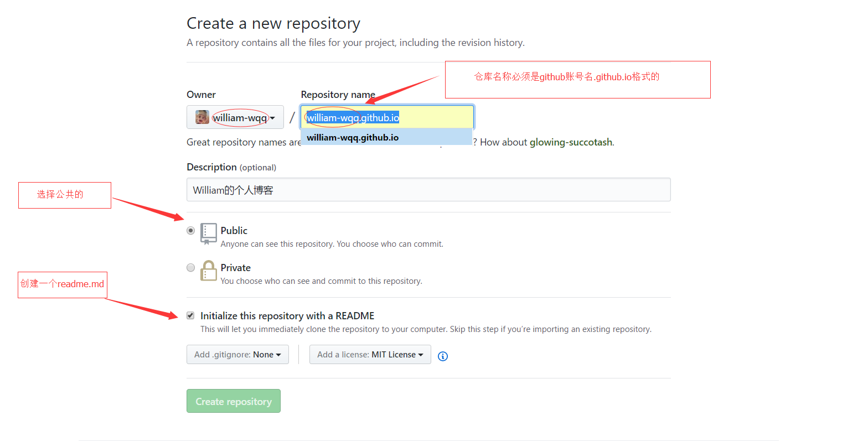Click the Public repository book icon
Viewport: 868px width, 441px height.
coord(209,234)
